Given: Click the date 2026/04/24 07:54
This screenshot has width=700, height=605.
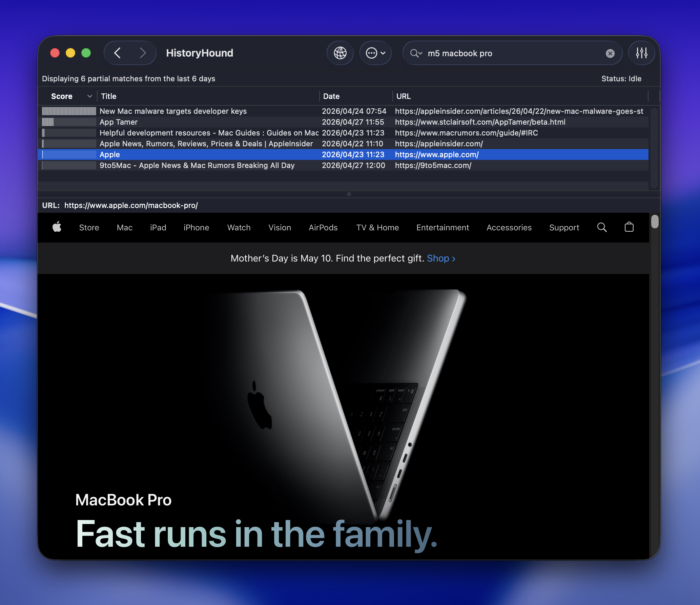Looking at the screenshot, I should [354, 111].
